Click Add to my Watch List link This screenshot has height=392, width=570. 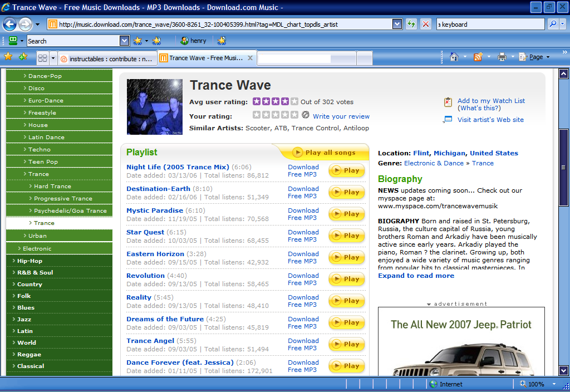pyautogui.click(x=491, y=101)
